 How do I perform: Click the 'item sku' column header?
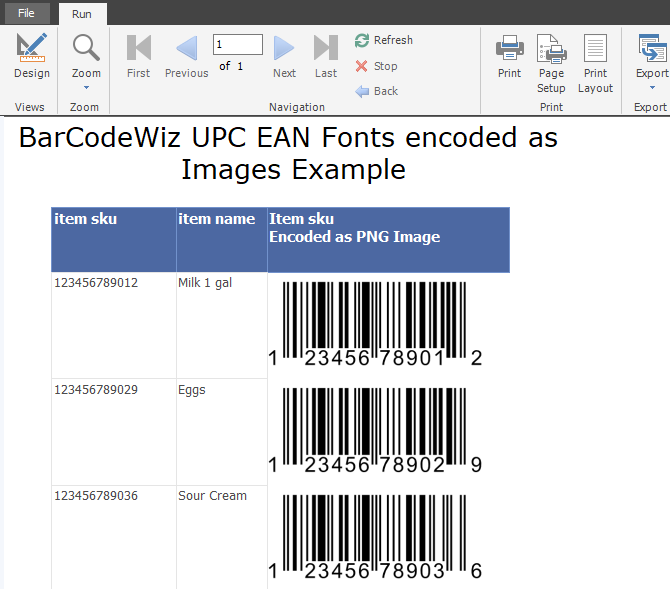point(114,239)
